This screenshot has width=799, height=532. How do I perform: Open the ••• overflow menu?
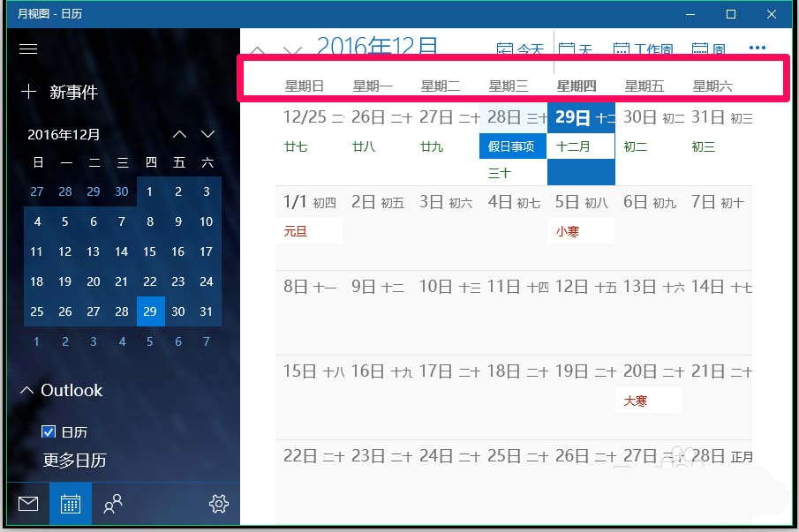758,49
